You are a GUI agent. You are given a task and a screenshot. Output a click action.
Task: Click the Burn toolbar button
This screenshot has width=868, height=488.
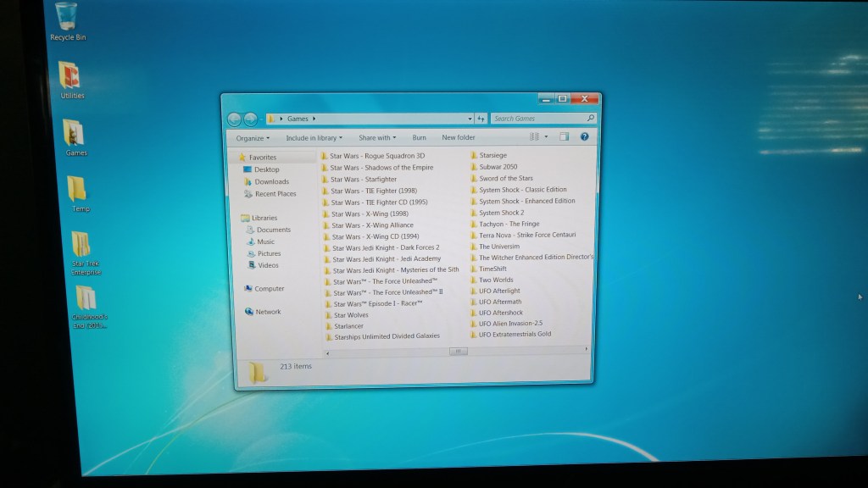(x=419, y=137)
